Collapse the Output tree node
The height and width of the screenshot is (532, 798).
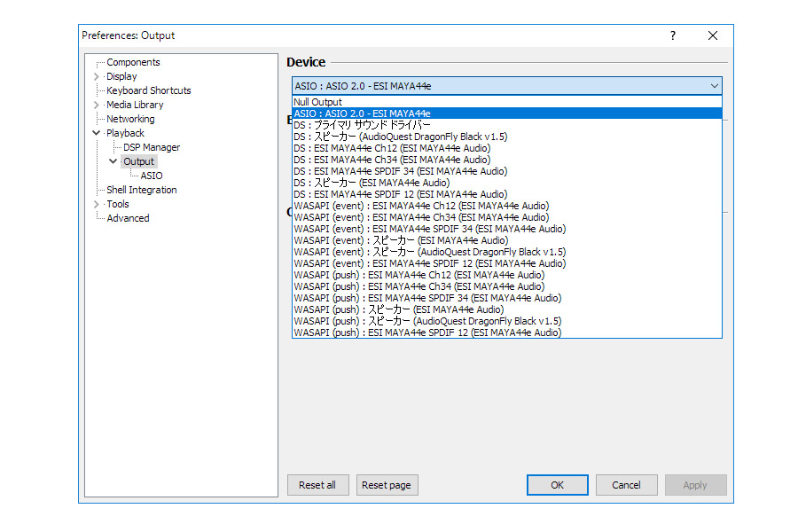pyautogui.click(x=113, y=161)
